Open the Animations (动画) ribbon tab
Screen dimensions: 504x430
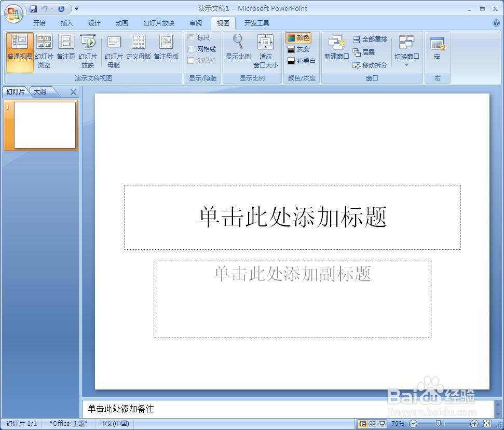point(121,23)
